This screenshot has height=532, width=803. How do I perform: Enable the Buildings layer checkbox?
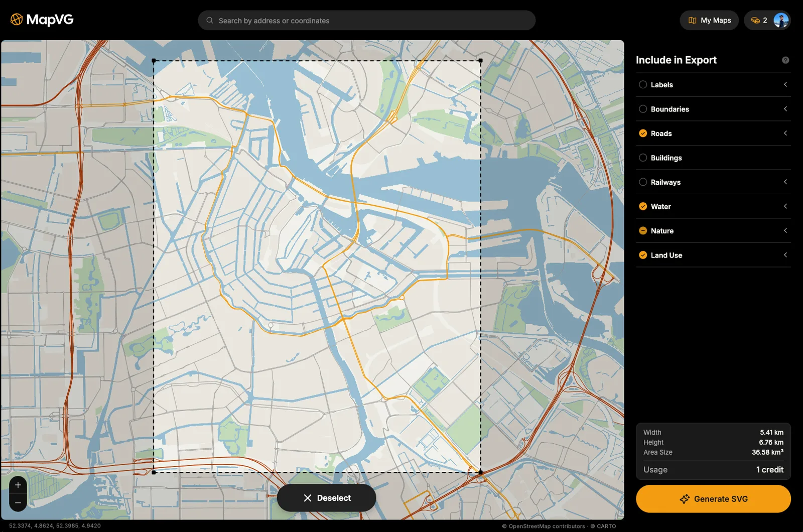tap(643, 158)
